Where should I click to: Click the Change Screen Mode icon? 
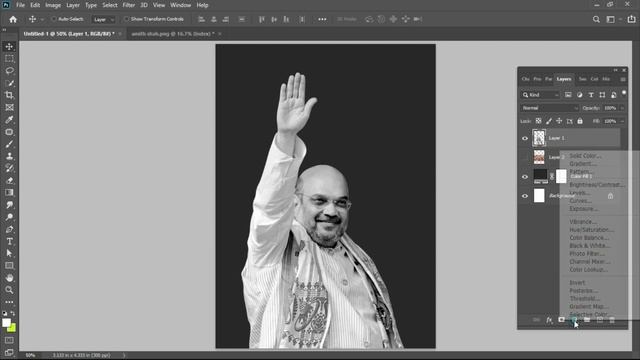pyautogui.click(x=9, y=353)
